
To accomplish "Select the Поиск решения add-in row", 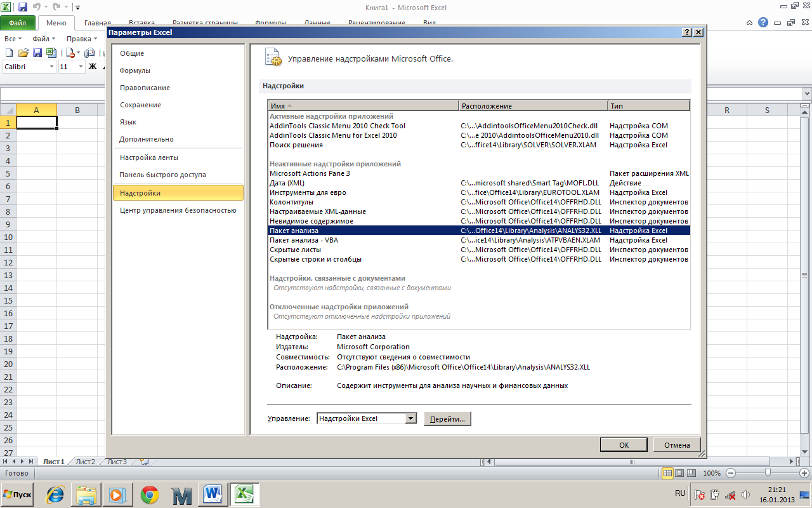I will coord(479,145).
